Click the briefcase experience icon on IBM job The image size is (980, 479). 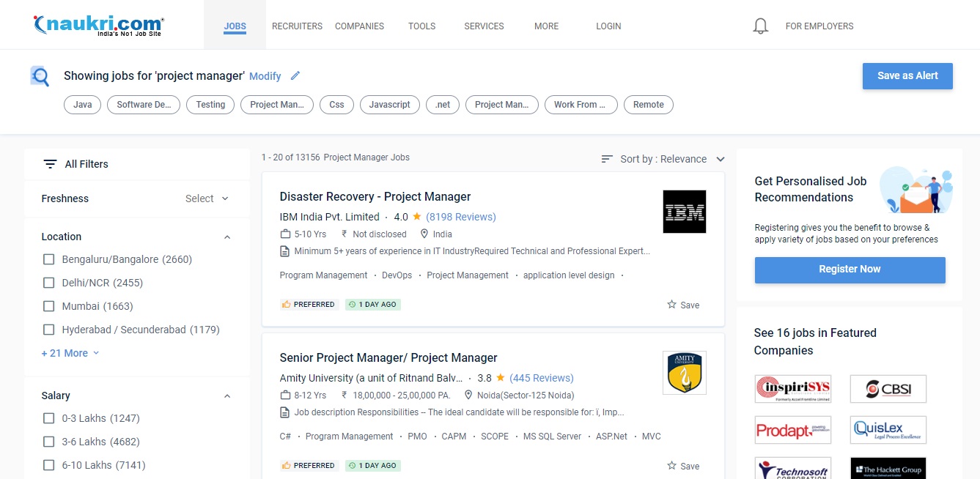pos(285,234)
